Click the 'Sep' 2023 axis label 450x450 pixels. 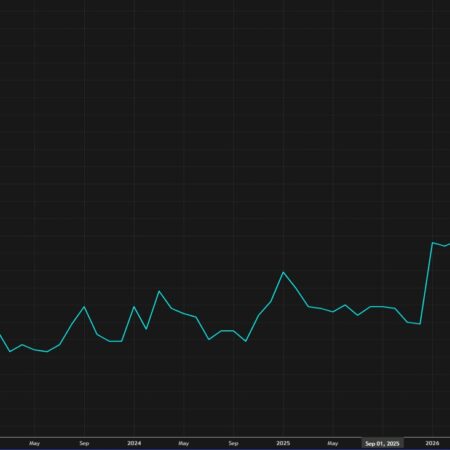(x=84, y=443)
